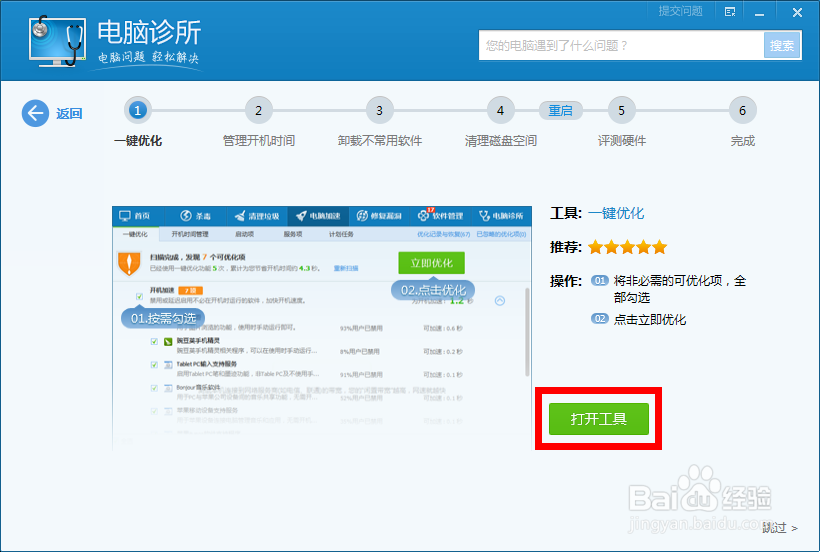Click the 提交问题 link in title bar
This screenshot has height=552, width=820.
click(680, 11)
